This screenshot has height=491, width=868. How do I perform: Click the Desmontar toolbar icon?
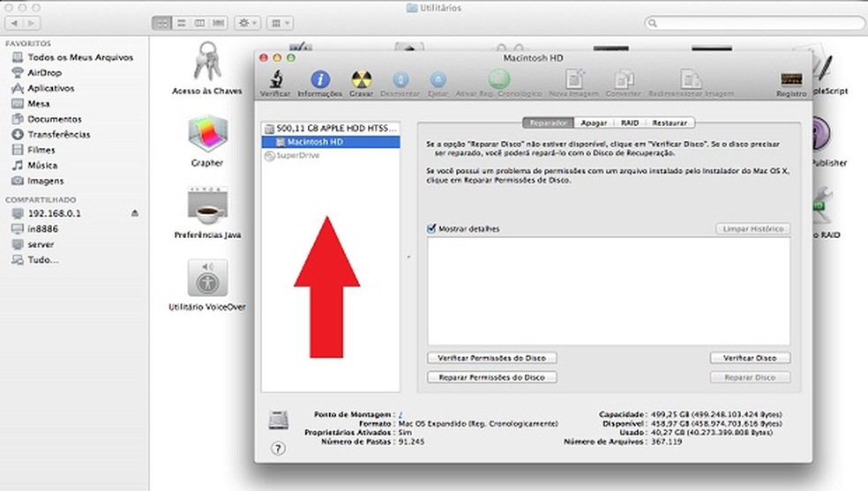[400, 80]
